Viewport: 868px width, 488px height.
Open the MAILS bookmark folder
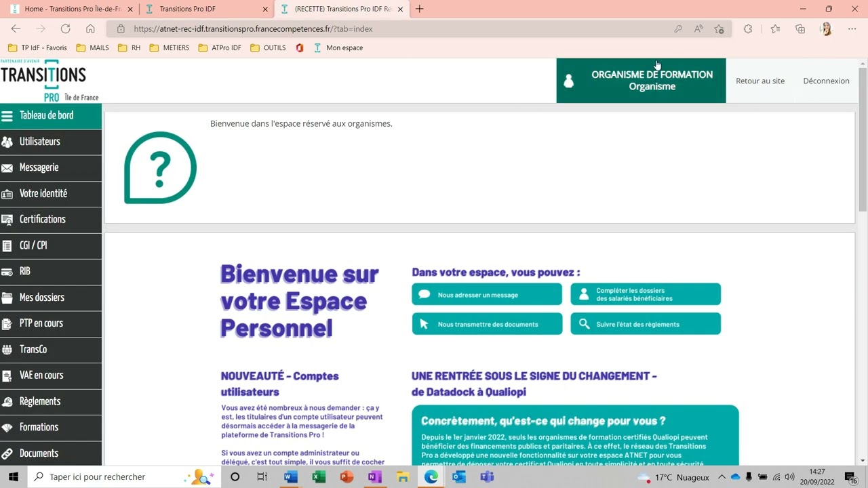tap(93, 48)
